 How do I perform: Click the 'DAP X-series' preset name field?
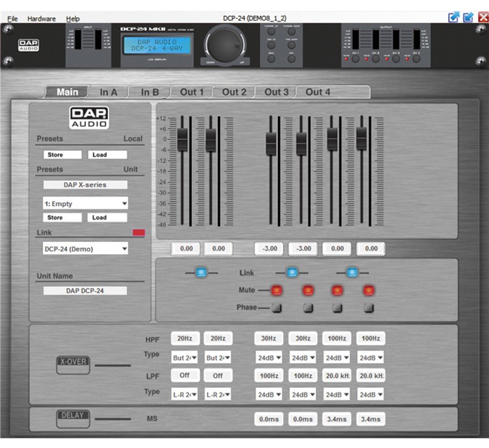pos(85,185)
